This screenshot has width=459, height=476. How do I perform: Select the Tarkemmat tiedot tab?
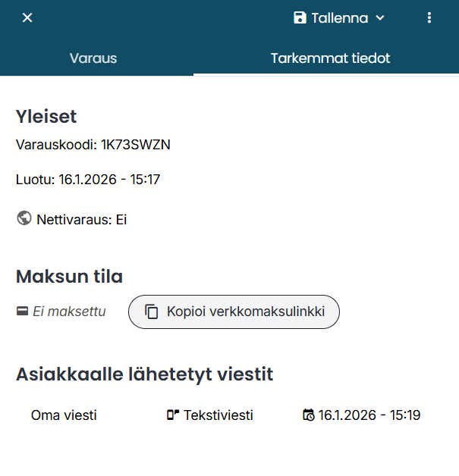pyautogui.click(x=330, y=58)
